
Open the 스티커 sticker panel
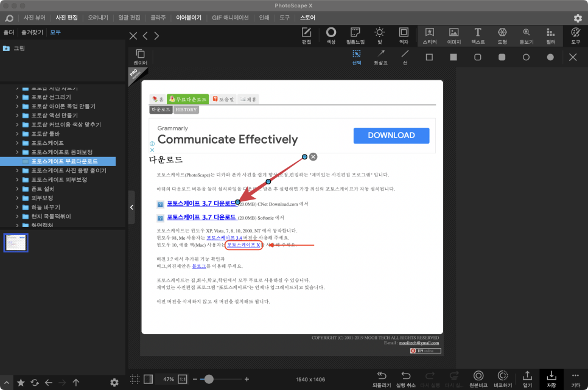pos(430,36)
